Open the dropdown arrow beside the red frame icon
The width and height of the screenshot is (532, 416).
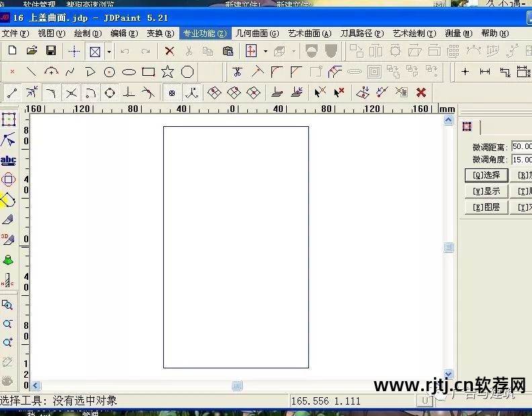click(x=265, y=52)
